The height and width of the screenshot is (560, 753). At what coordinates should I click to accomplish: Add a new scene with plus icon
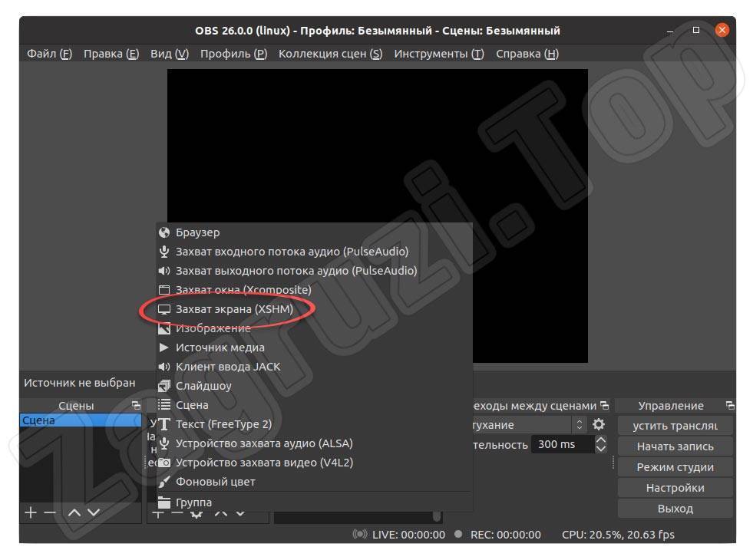tap(30, 512)
